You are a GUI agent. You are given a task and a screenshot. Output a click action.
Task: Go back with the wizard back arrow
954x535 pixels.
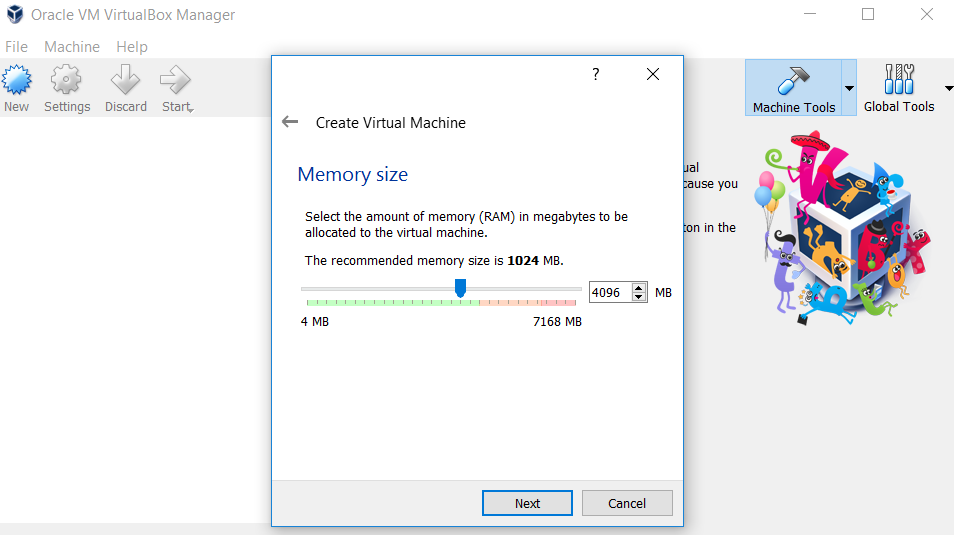[290, 122]
